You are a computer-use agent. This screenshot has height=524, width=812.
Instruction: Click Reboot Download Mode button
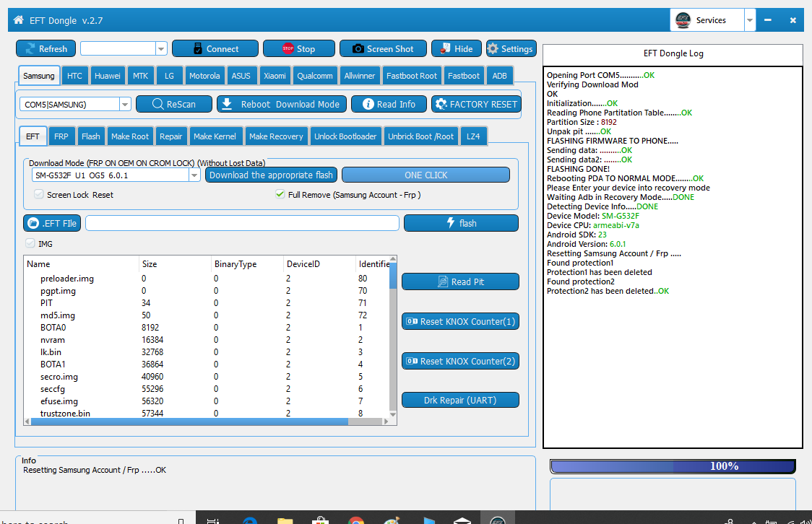281,104
